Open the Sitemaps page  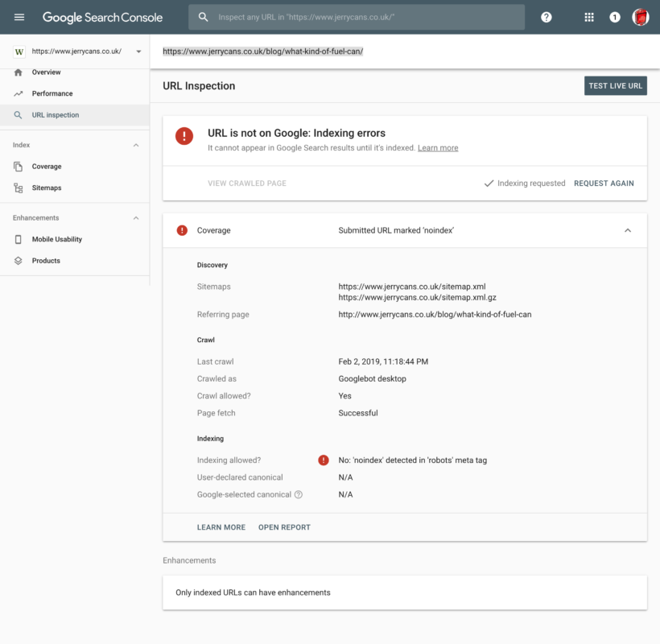[x=46, y=188]
